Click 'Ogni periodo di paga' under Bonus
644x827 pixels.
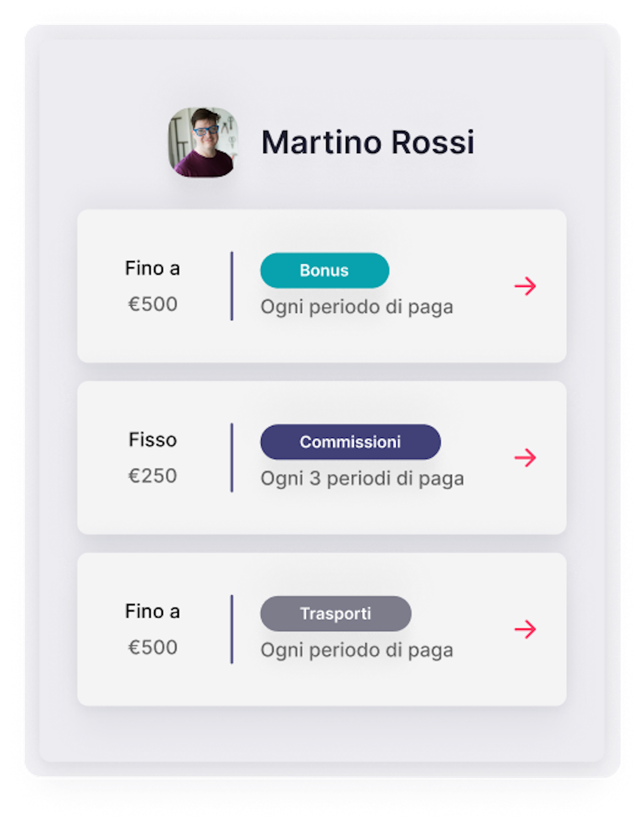[357, 307]
